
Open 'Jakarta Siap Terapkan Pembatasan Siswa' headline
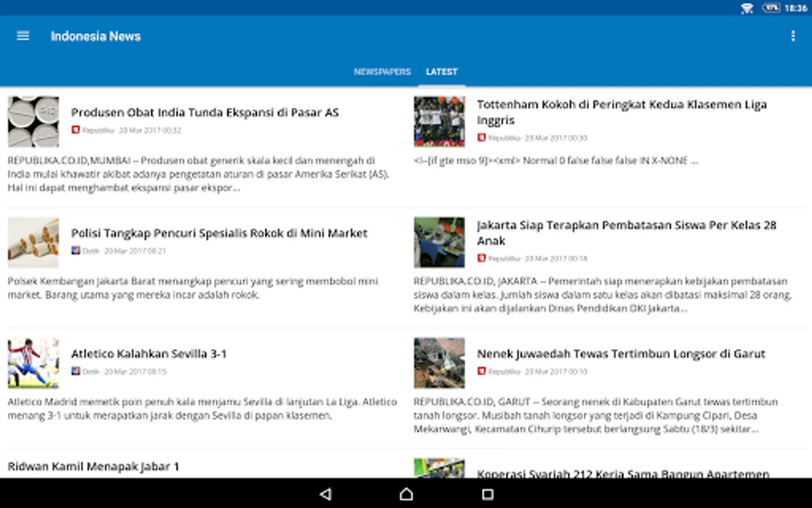coord(626,233)
